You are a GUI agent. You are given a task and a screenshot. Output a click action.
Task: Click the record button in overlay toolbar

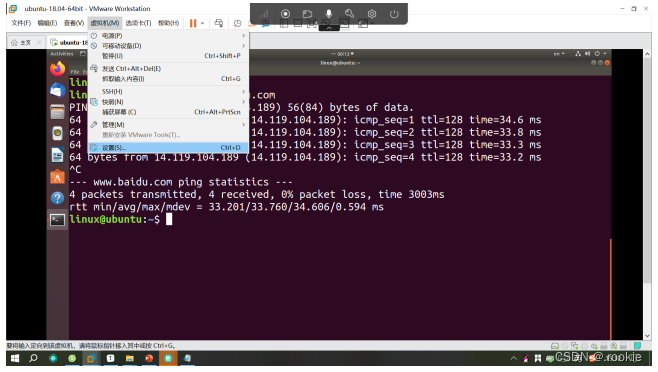(285, 14)
